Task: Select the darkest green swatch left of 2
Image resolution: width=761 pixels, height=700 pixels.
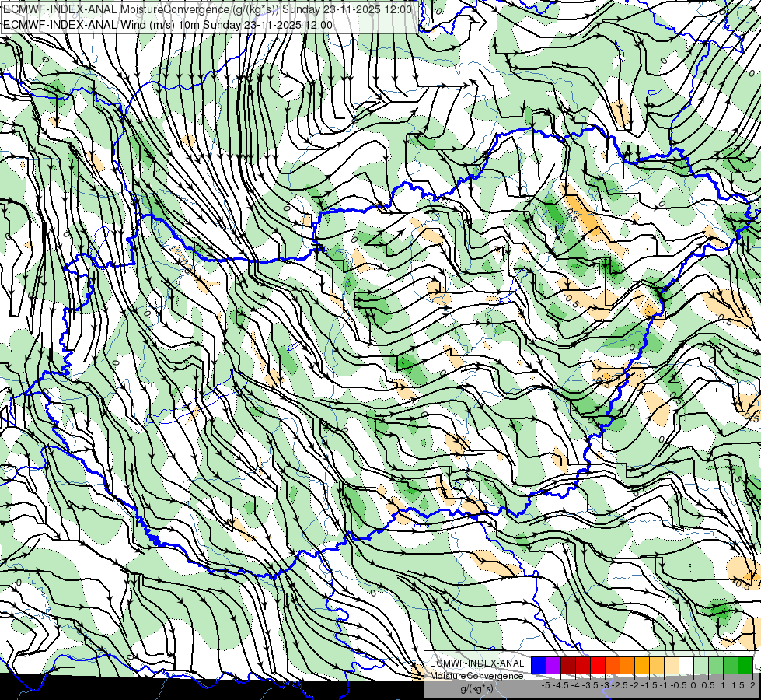Action: (x=745, y=665)
